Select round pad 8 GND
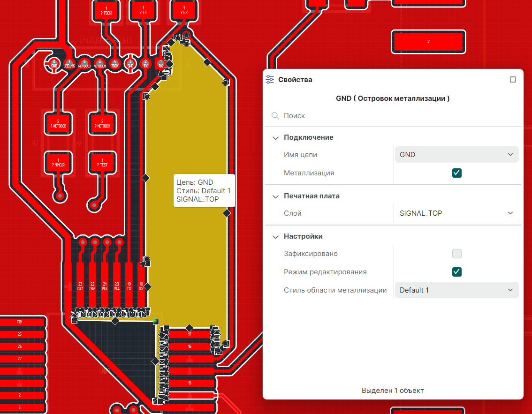The image size is (532, 414). pyautogui.click(x=54, y=64)
